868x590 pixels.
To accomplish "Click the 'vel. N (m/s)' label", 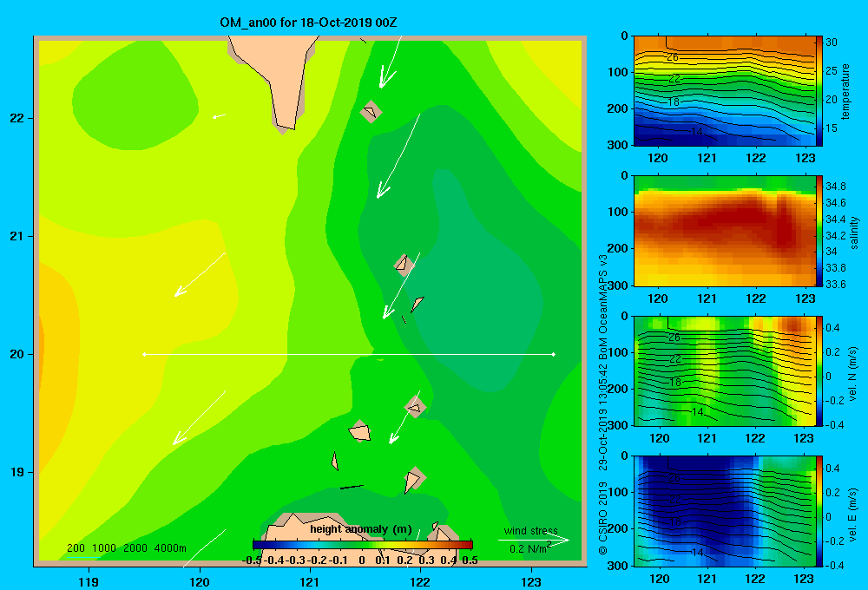I will coord(853,374).
